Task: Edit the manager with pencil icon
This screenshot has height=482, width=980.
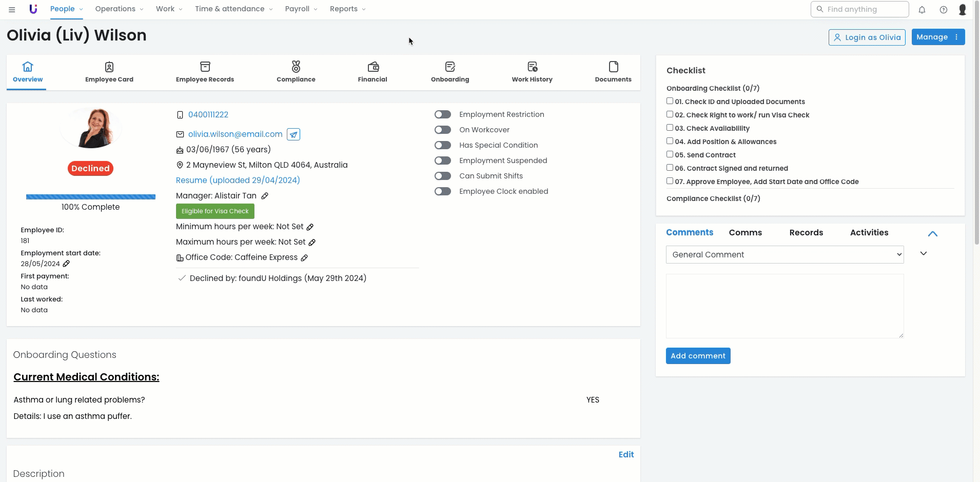Action: (x=265, y=196)
